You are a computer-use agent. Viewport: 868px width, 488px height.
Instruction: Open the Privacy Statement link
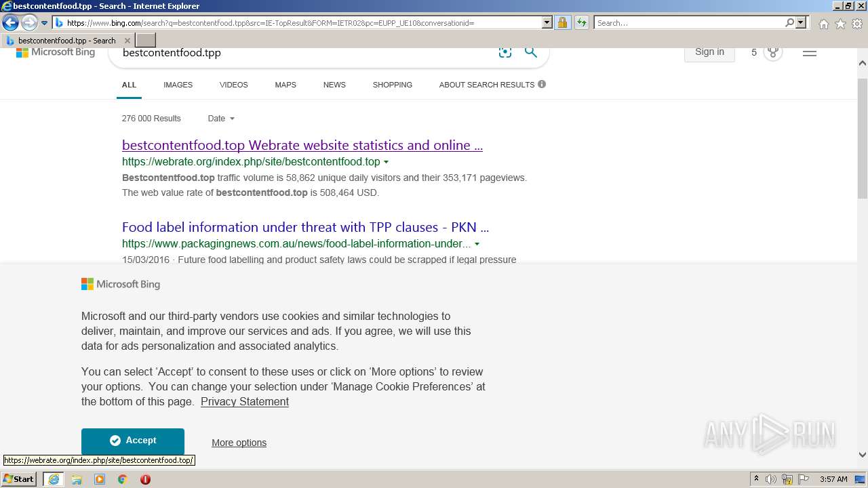(x=245, y=401)
